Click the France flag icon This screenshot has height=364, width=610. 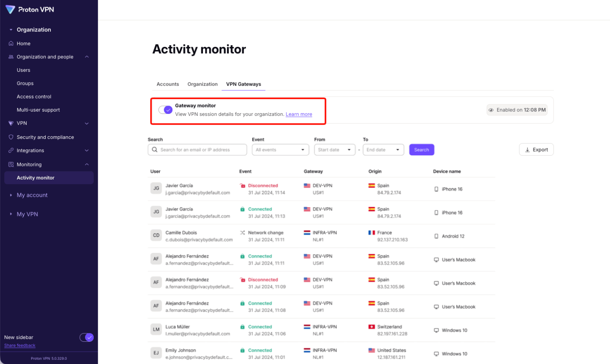click(x=371, y=233)
